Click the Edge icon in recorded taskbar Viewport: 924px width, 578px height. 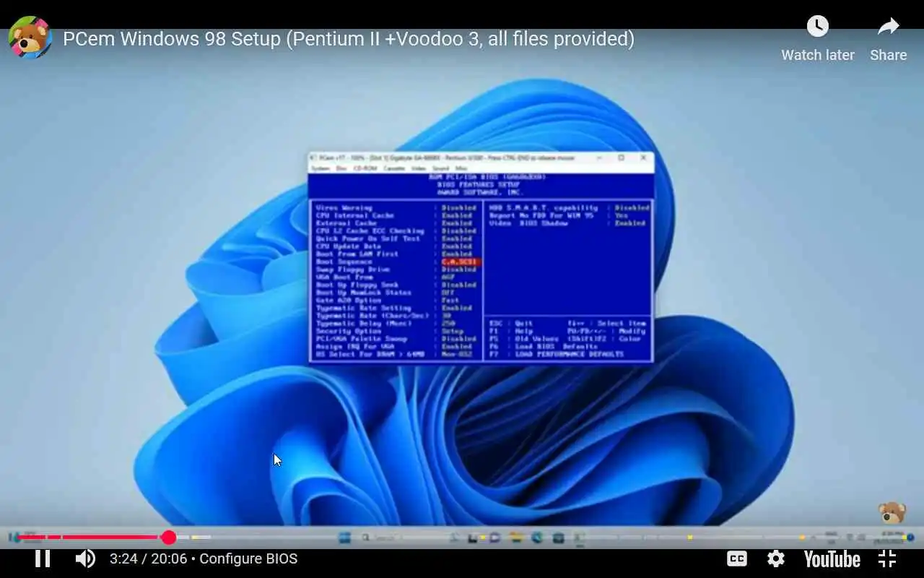coord(536,538)
